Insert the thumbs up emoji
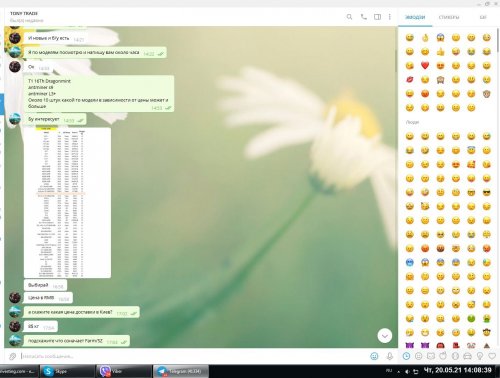The image size is (500, 378). pos(440,51)
